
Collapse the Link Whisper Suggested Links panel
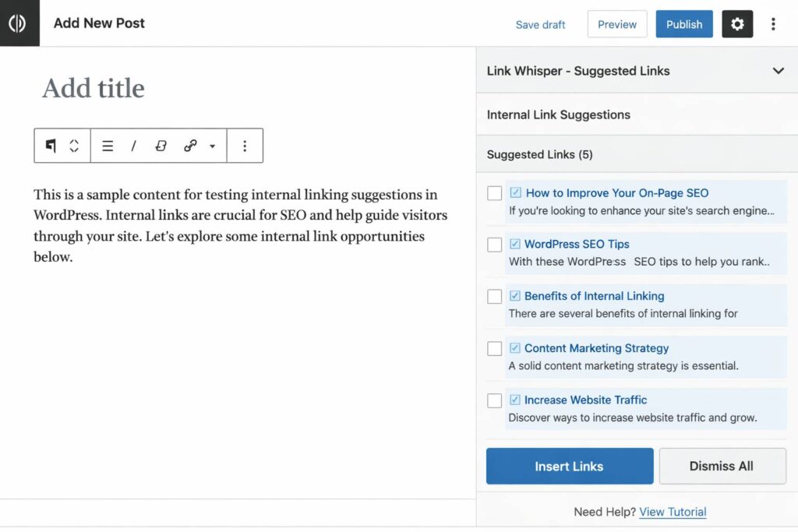click(778, 71)
